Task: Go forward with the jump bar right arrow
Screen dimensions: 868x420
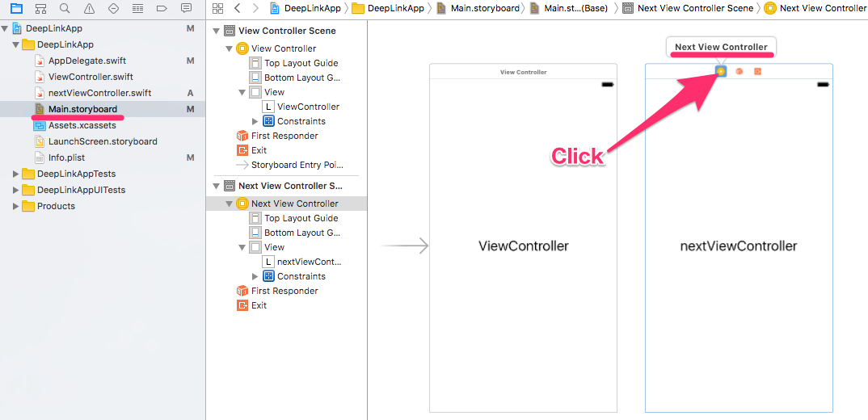Action: coord(255,8)
